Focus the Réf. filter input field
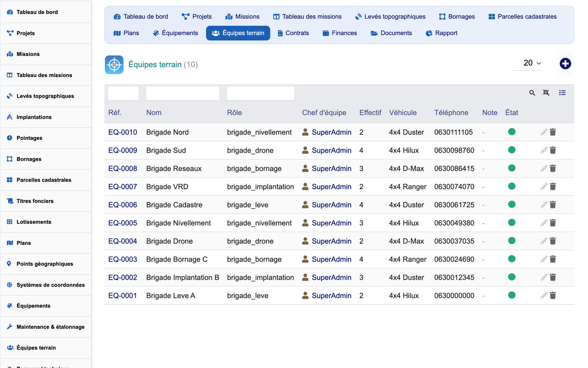Image resolution: width=588 pixels, height=368 pixels. (123, 93)
